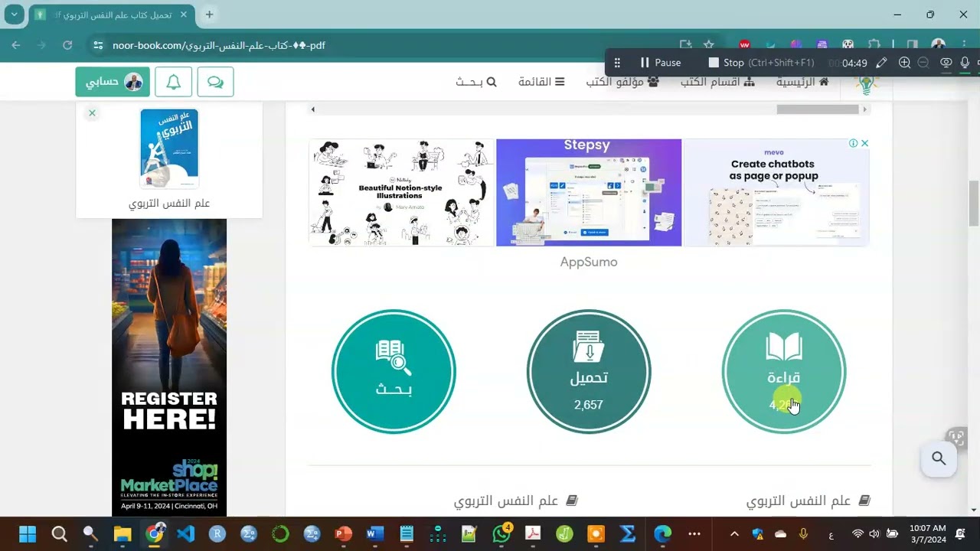Open the Windows notification center icon

961,533
